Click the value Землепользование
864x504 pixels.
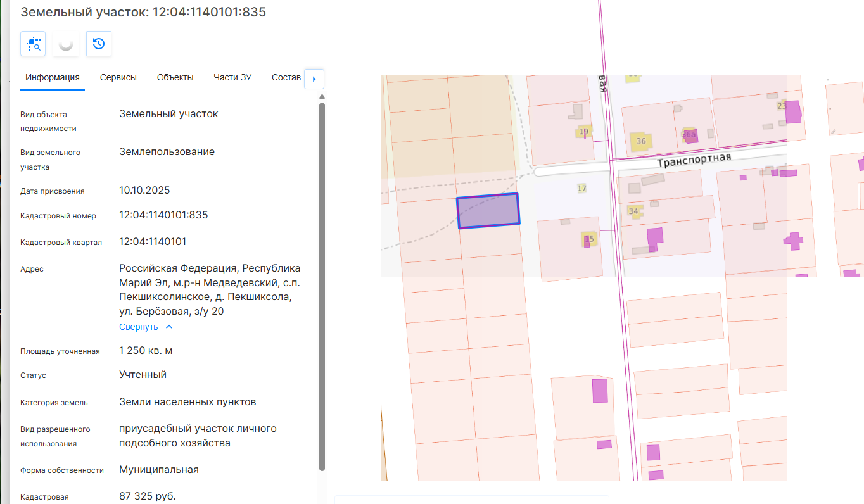(167, 152)
